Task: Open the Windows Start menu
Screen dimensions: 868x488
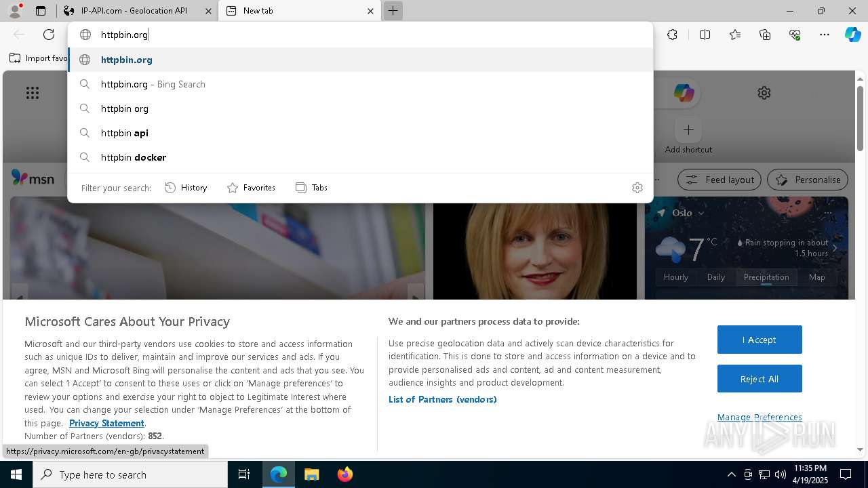Action: click(16, 474)
